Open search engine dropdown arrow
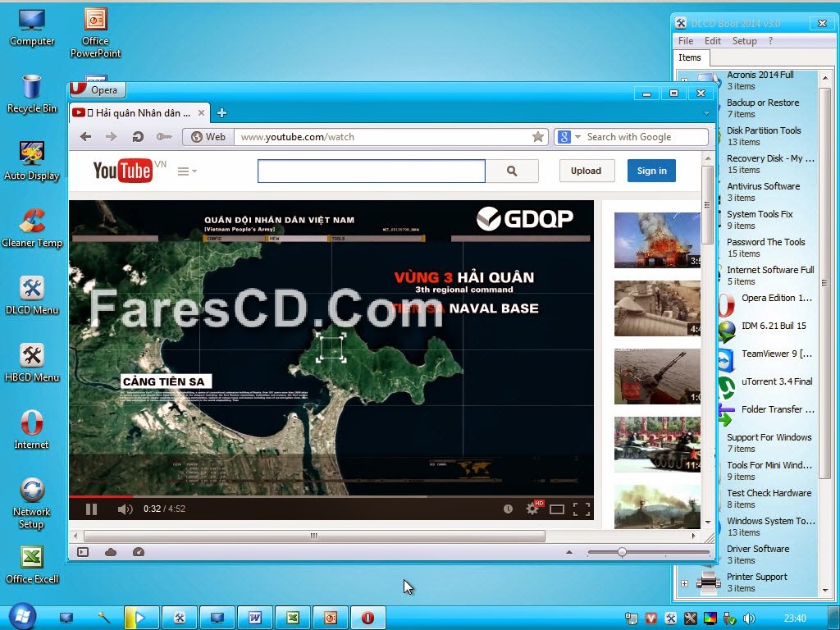Screen dimensions: 840x630 click(x=578, y=137)
